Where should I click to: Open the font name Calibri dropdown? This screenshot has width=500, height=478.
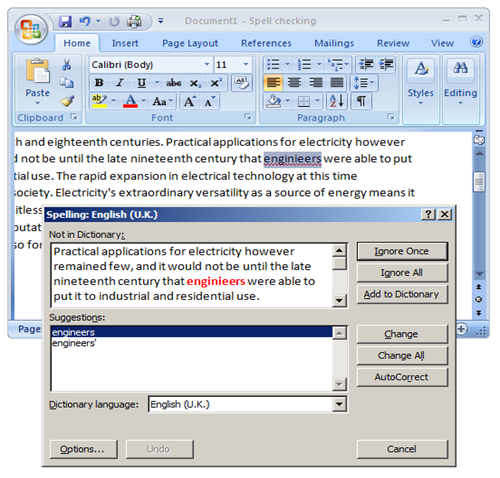(207, 64)
